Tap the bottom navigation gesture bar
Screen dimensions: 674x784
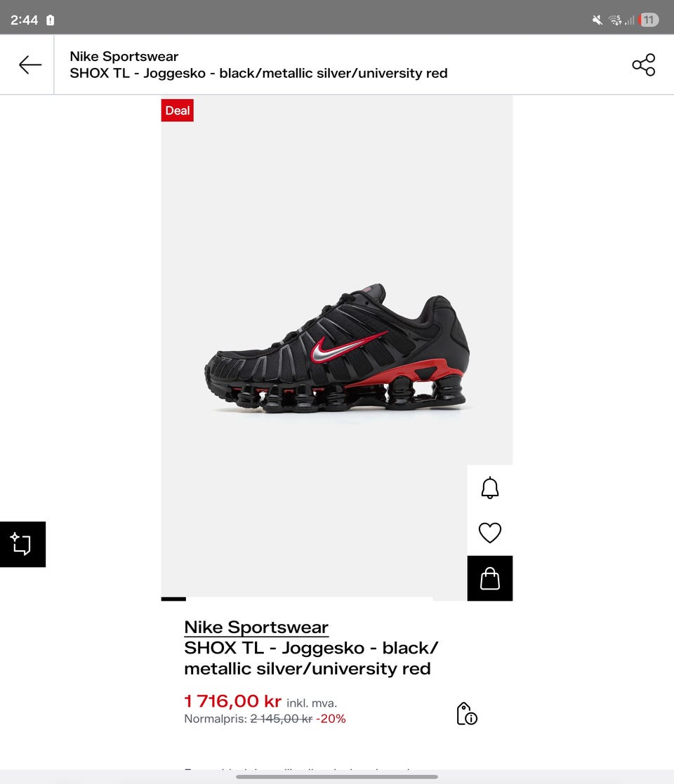click(x=337, y=776)
